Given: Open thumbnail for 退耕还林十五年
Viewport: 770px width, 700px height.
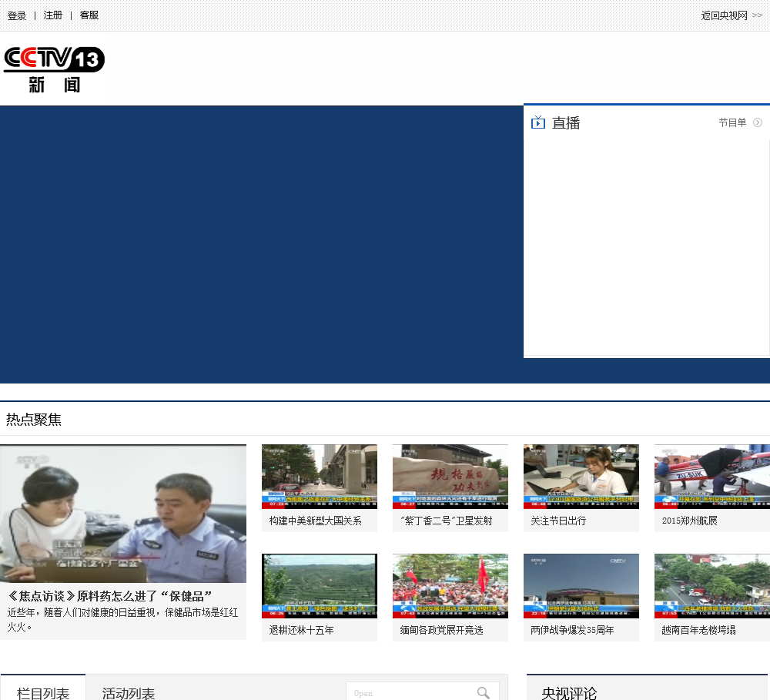Looking at the screenshot, I should (x=320, y=586).
